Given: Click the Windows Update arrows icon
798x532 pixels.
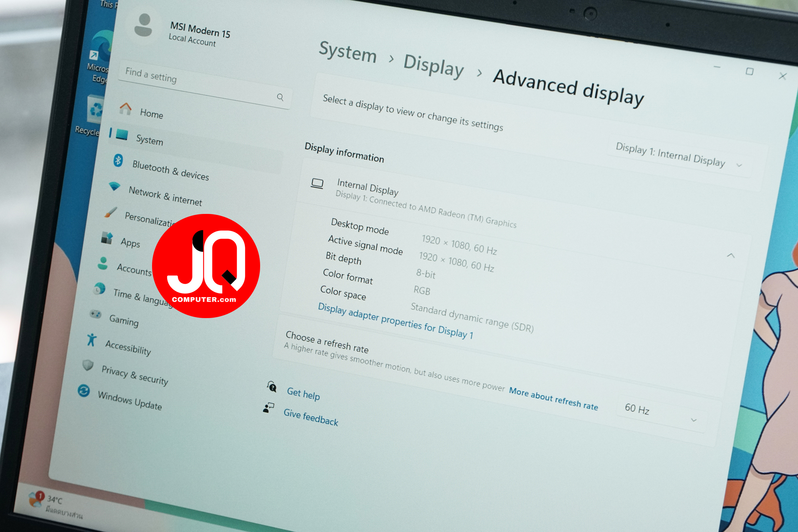Looking at the screenshot, I should pyautogui.click(x=84, y=391).
